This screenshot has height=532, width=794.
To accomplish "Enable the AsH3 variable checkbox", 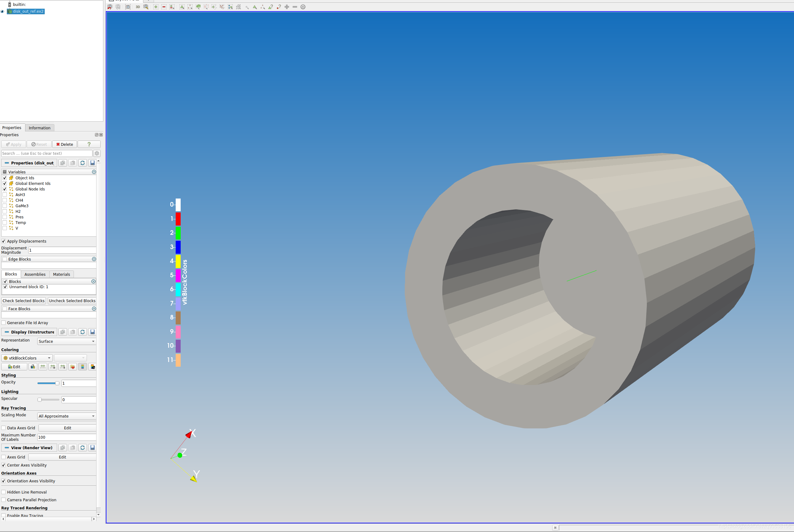I will pos(5,194).
